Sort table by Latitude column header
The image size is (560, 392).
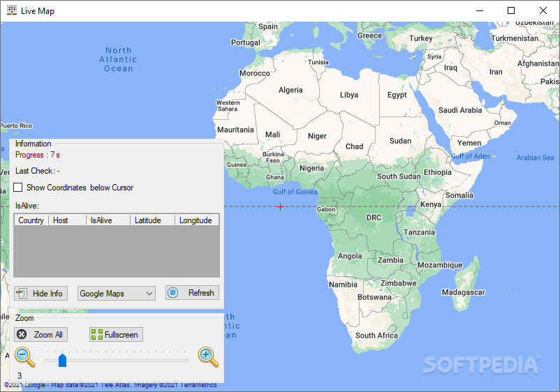point(152,220)
